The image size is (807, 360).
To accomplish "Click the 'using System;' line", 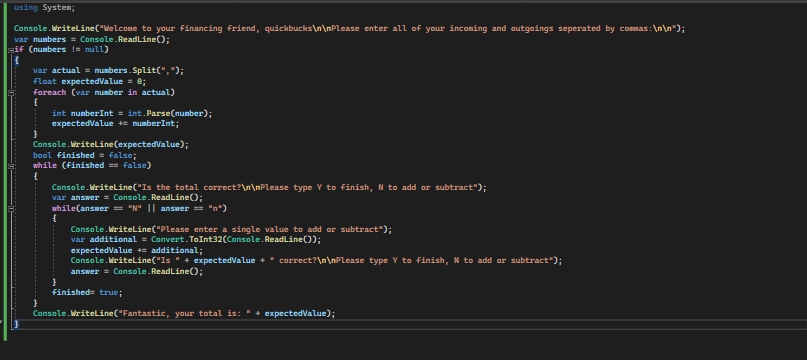I will [x=44, y=8].
